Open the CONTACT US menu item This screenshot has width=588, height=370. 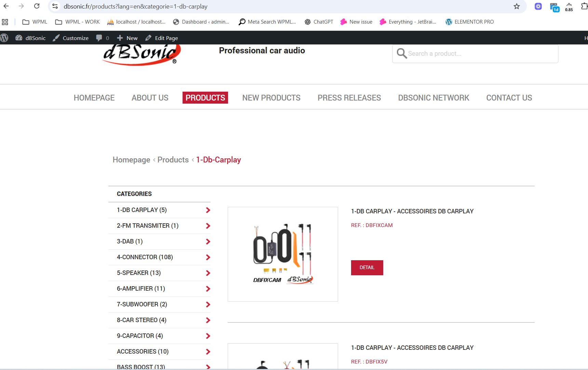tap(509, 98)
